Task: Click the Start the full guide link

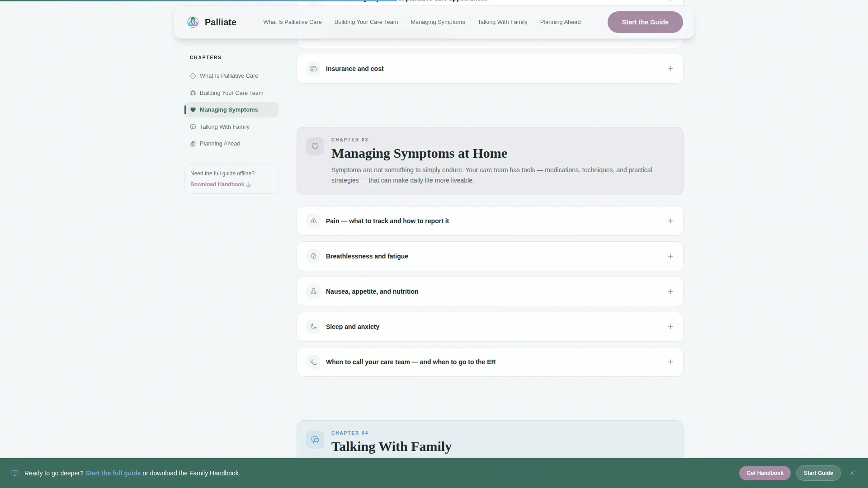Action: 113,473
